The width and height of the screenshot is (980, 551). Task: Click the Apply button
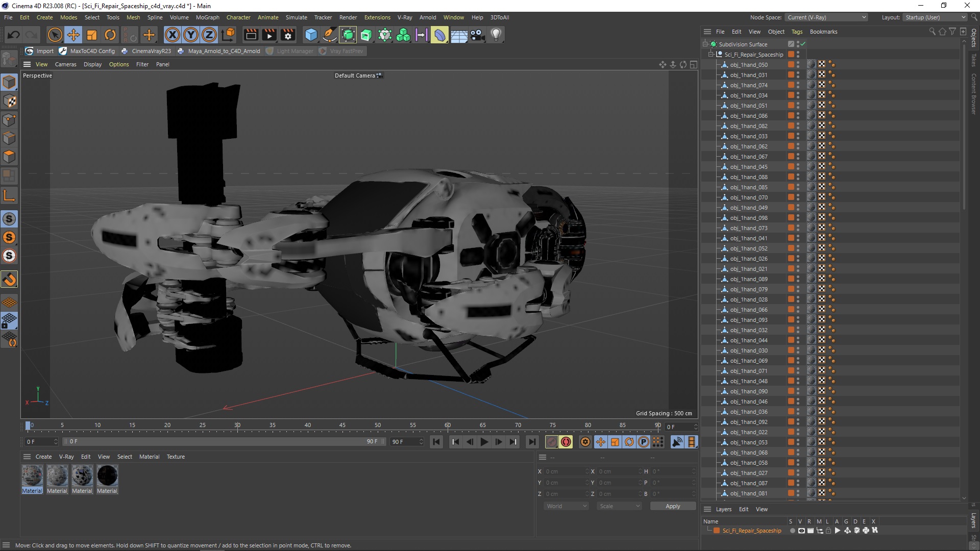[x=673, y=506]
